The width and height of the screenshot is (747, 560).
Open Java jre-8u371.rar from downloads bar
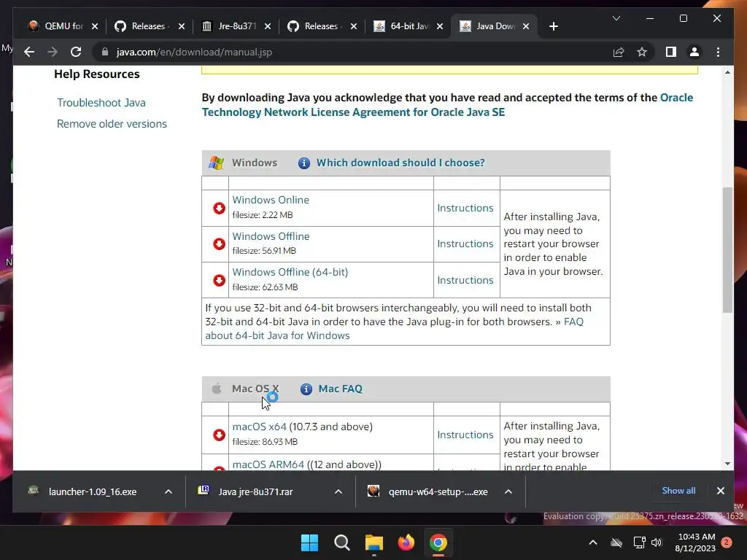tap(255, 491)
